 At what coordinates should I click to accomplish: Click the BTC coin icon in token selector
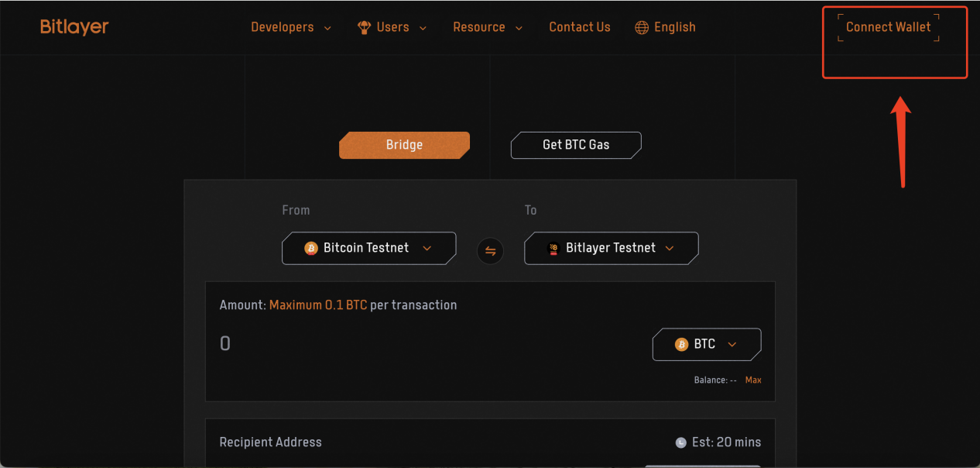click(681, 345)
